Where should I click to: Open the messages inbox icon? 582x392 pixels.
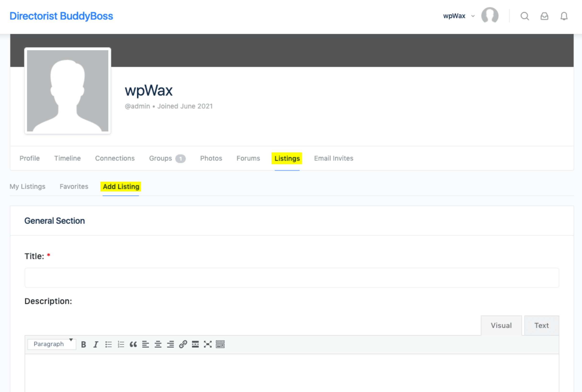click(544, 16)
